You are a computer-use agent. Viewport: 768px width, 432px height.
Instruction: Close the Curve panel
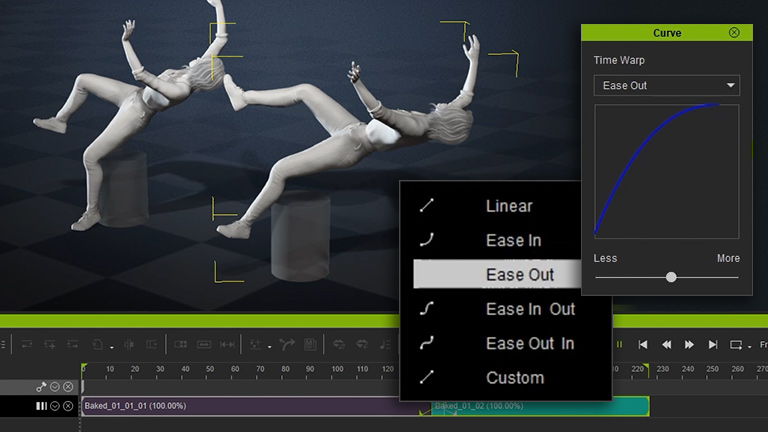point(734,33)
